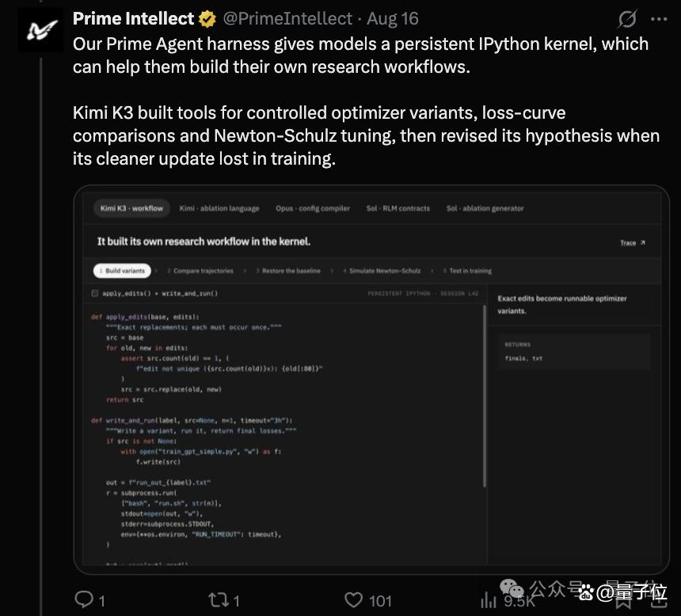Open the Trace link with arrow
681x616 pixels.
pyautogui.click(x=633, y=243)
